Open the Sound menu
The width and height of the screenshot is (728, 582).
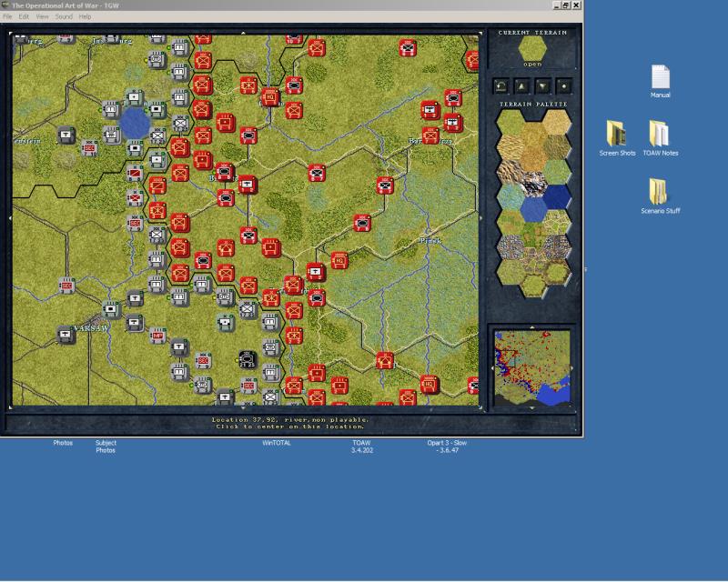coord(64,16)
